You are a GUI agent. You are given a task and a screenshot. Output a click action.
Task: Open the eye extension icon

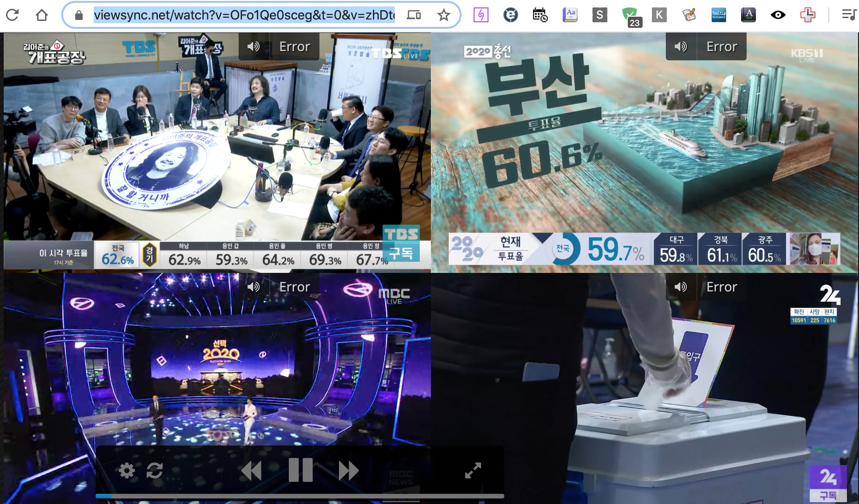778,15
